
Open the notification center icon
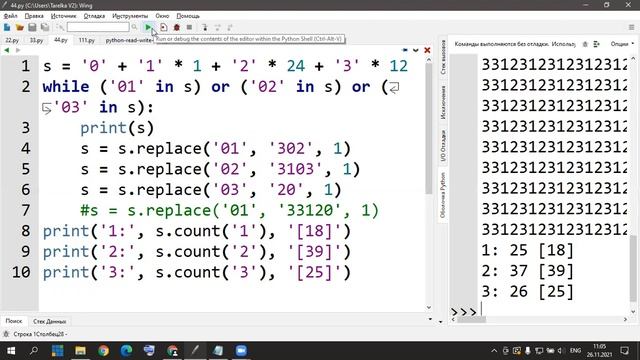tap(624, 351)
